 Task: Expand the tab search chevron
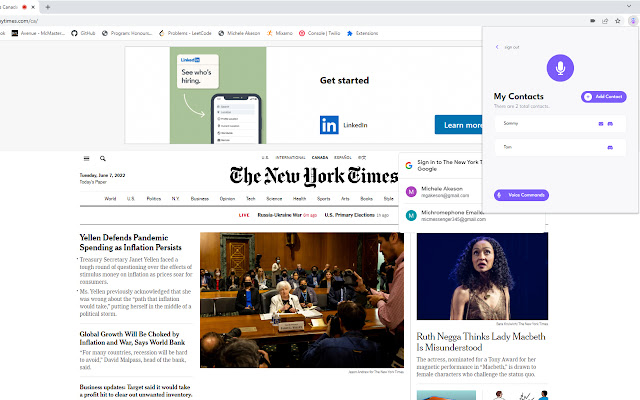pos(629,6)
